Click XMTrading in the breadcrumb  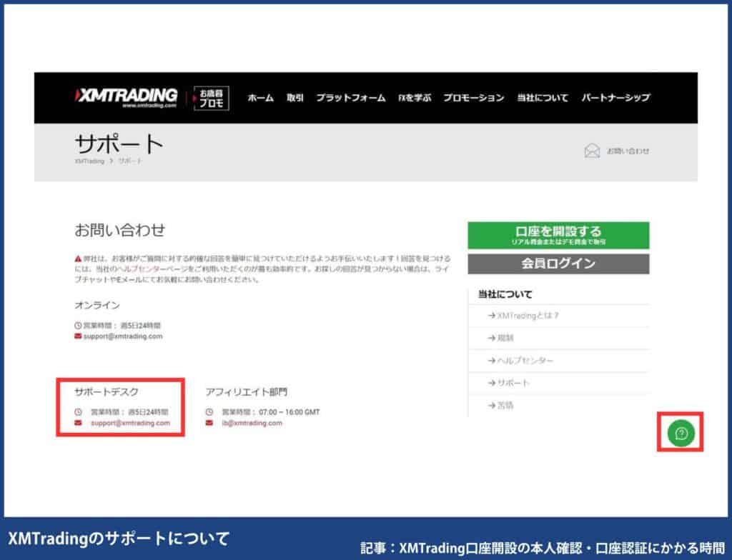[89, 161]
